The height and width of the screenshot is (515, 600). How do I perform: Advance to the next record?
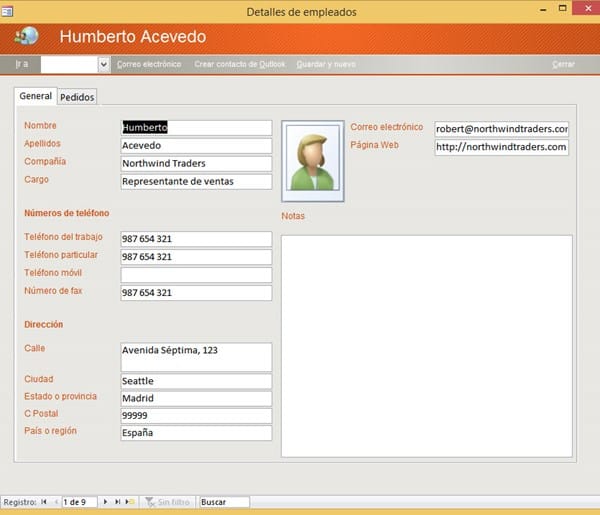pos(106,501)
